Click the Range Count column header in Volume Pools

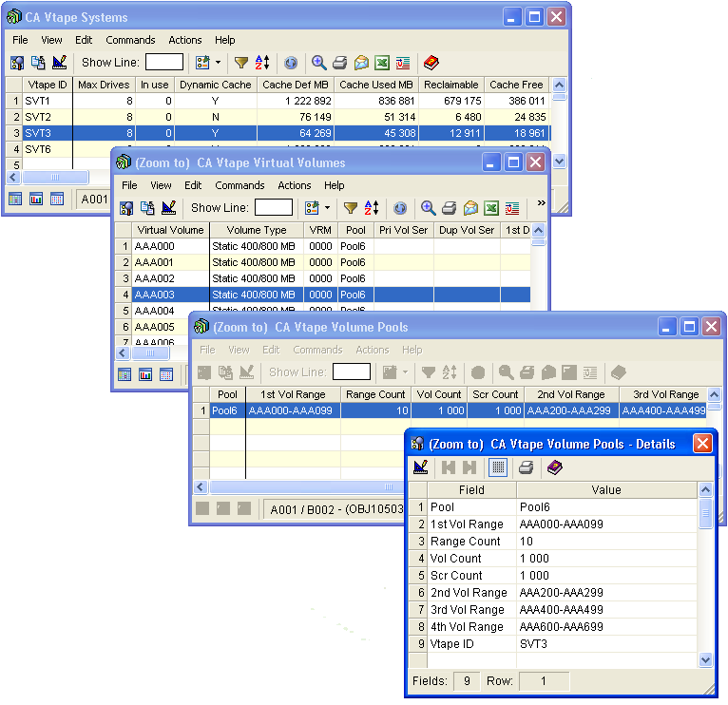(x=375, y=394)
